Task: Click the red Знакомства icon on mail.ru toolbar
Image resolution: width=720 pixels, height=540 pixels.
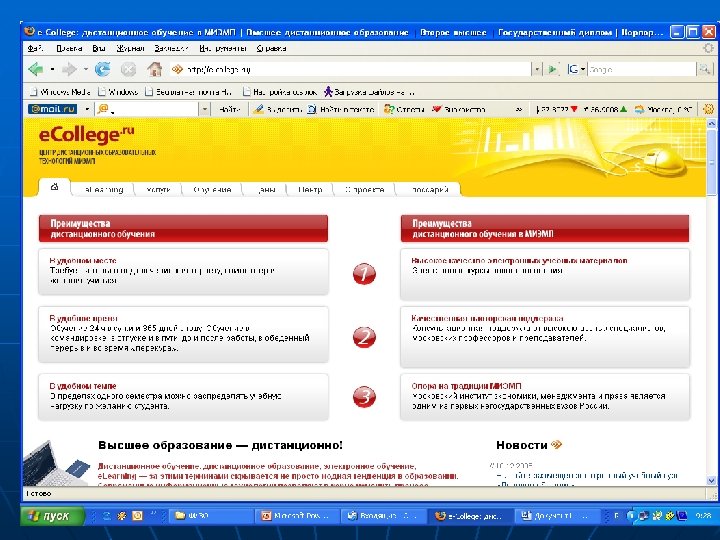Action: pyautogui.click(x=437, y=109)
